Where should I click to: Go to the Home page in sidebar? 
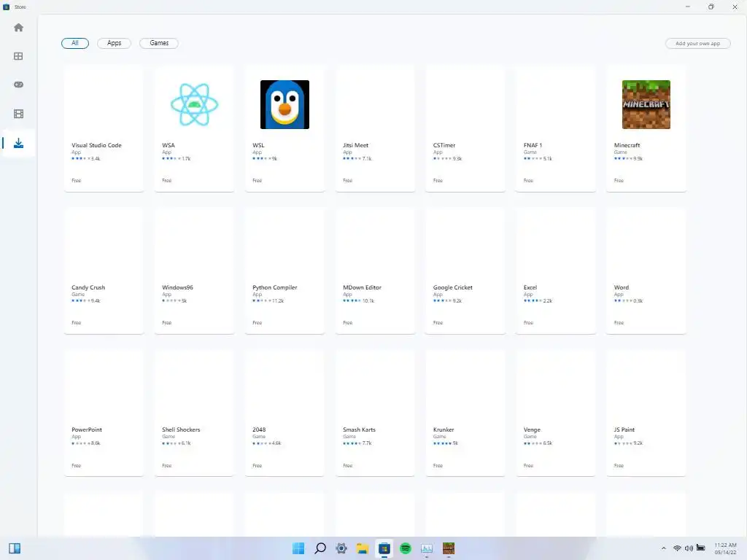(x=18, y=28)
